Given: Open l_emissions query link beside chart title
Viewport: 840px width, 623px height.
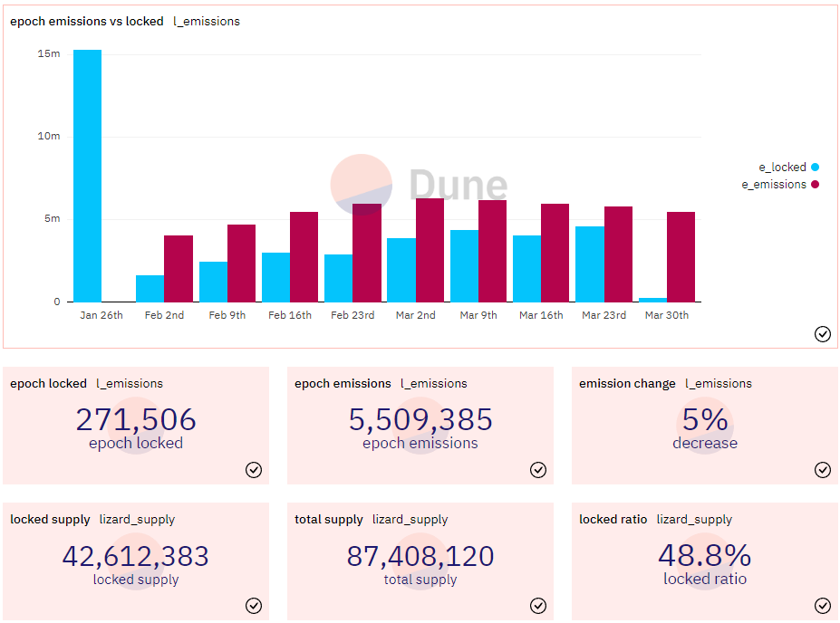Looking at the screenshot, I should pos(207,22).
